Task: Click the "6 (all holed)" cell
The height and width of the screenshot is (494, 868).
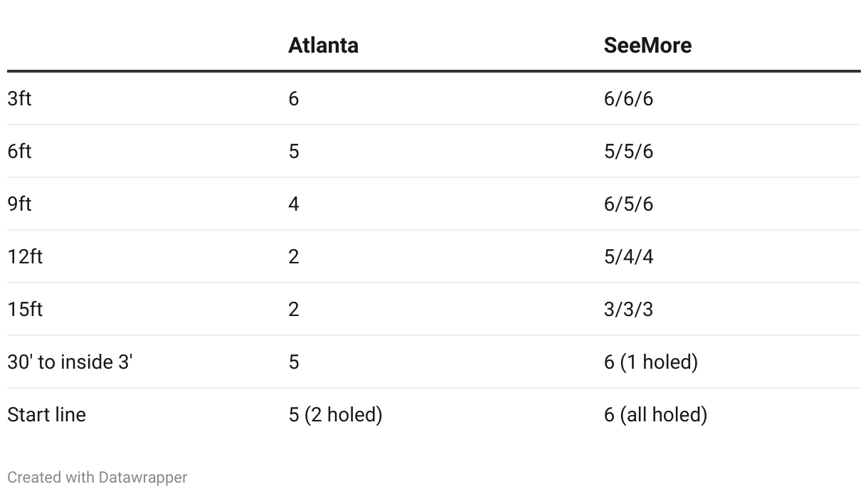Action: click(x=655, y=414)
